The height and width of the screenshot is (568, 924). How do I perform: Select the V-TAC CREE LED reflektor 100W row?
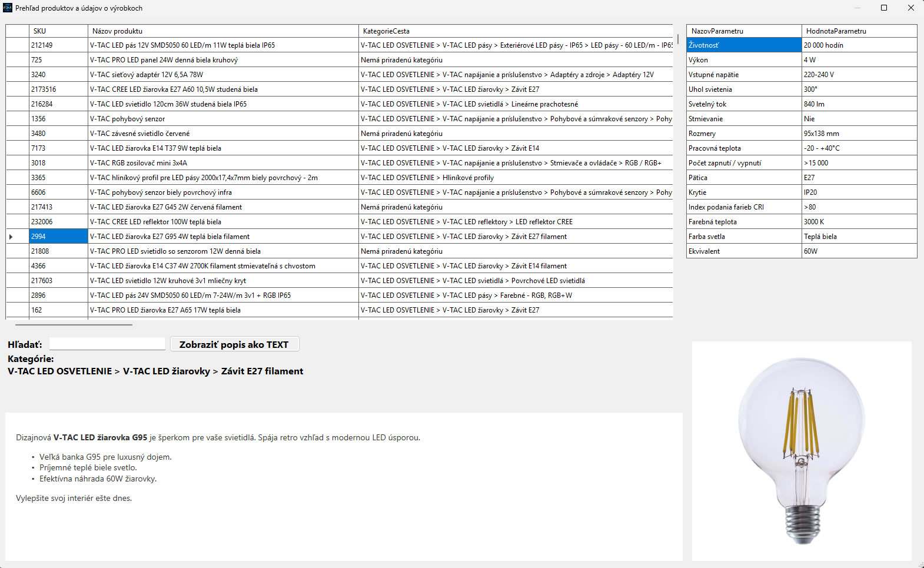(339, 222)
